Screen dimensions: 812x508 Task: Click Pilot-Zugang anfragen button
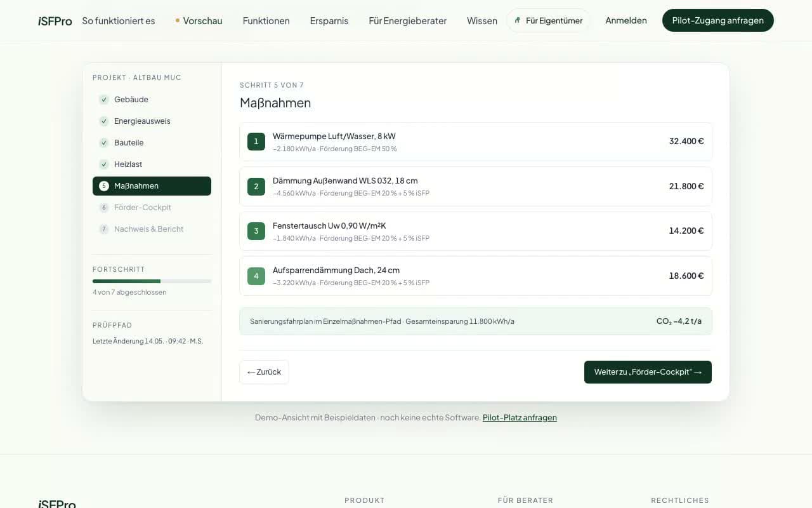[718, 20]
